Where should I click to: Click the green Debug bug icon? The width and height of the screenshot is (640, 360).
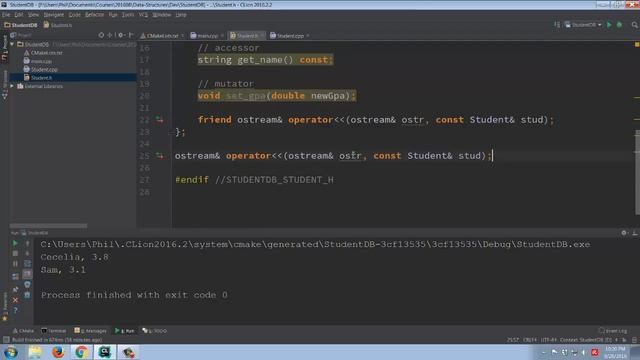619,25
